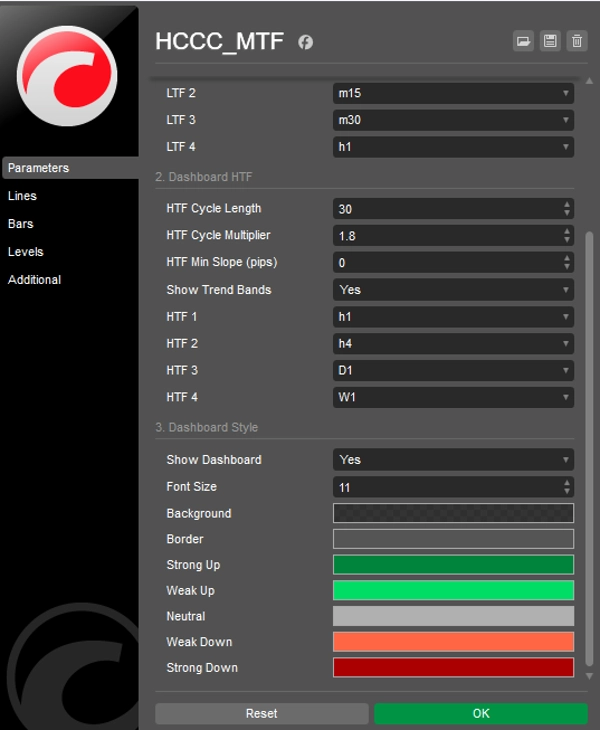This screenshot has width=600, height=730.
Task: Open the Show Dashboard dropdown
Action: pyautogui.click(x=453, y=460)
